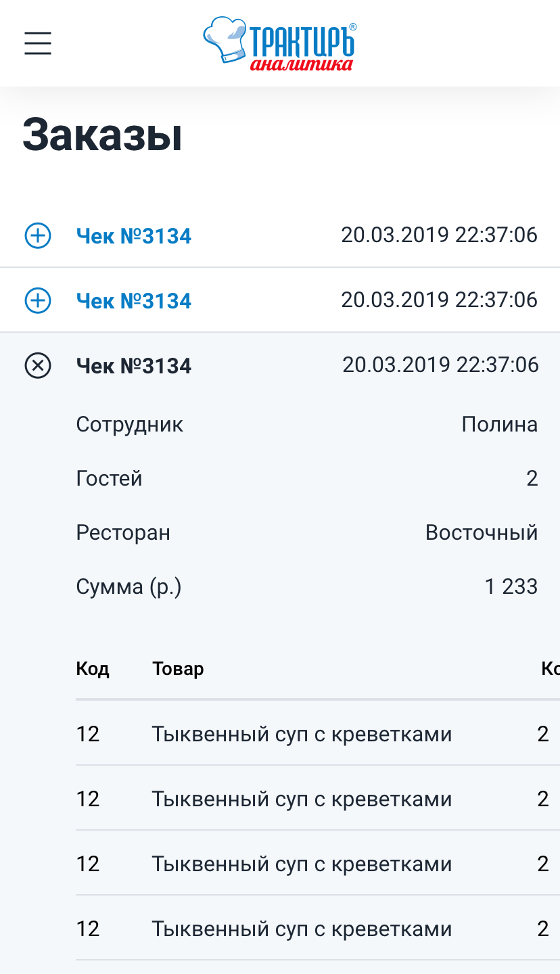
Task: Expand the first Чек №3134 plus icon
Action: click(38, 236)
